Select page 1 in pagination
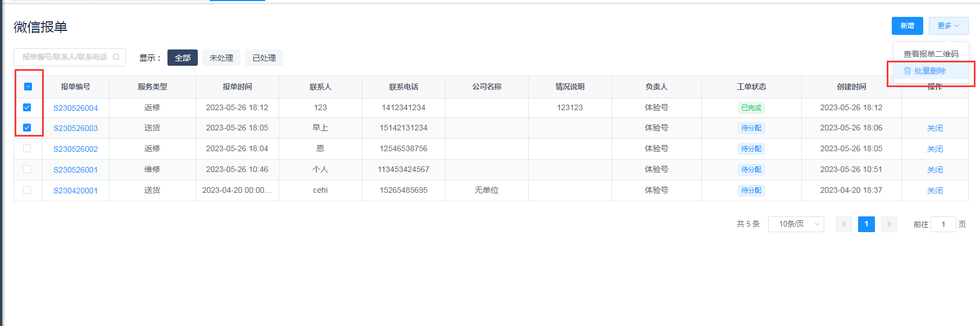 [x=866, y=224]
